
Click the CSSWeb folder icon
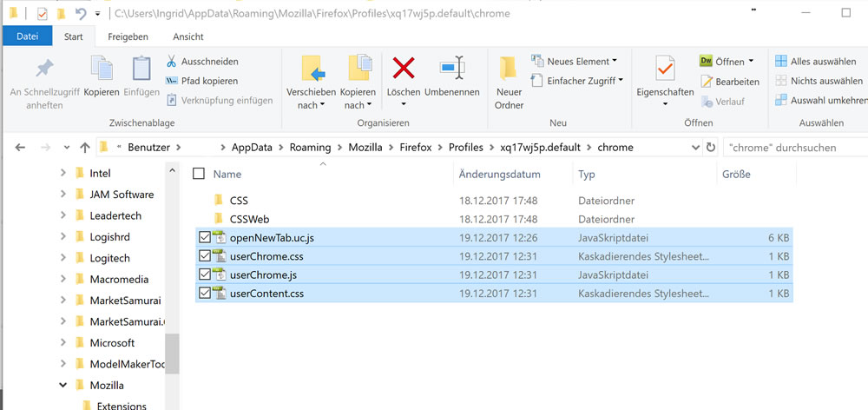point(219,219)
